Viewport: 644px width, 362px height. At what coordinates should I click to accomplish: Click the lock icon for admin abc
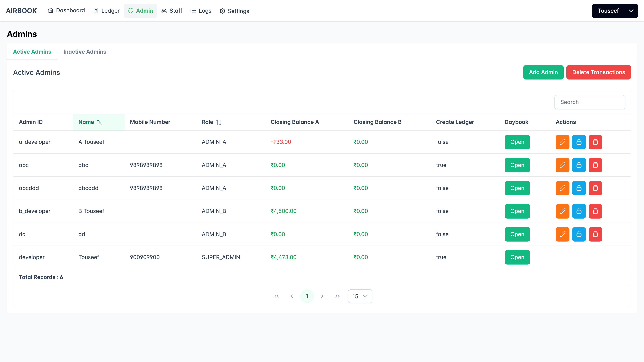(x=579, y=165)
